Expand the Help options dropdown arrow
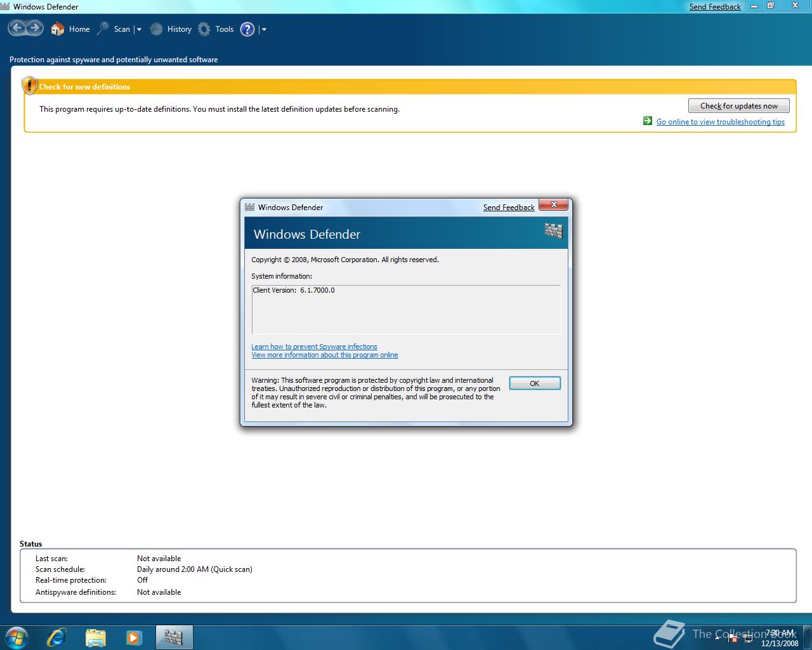This screenshot has height=650, width=812. (x=264, y=29)
